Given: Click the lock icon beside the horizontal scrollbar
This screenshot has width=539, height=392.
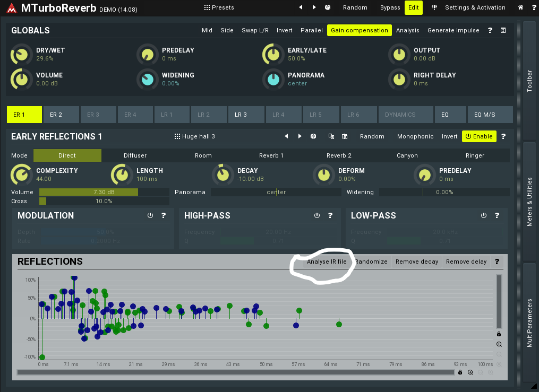Looking at the screenshot, I should point(460,372).
